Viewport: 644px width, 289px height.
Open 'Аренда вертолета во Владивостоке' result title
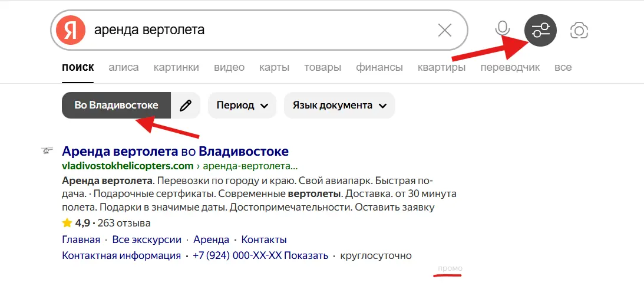175,150
